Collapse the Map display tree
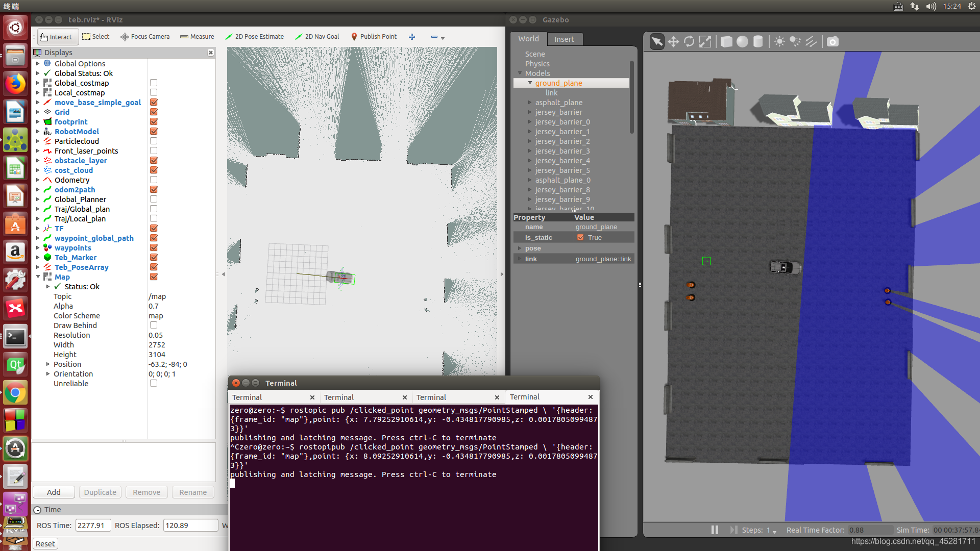The height and width of the screenshot is (551, 980). pyautogui.click(x=38, y=277)
